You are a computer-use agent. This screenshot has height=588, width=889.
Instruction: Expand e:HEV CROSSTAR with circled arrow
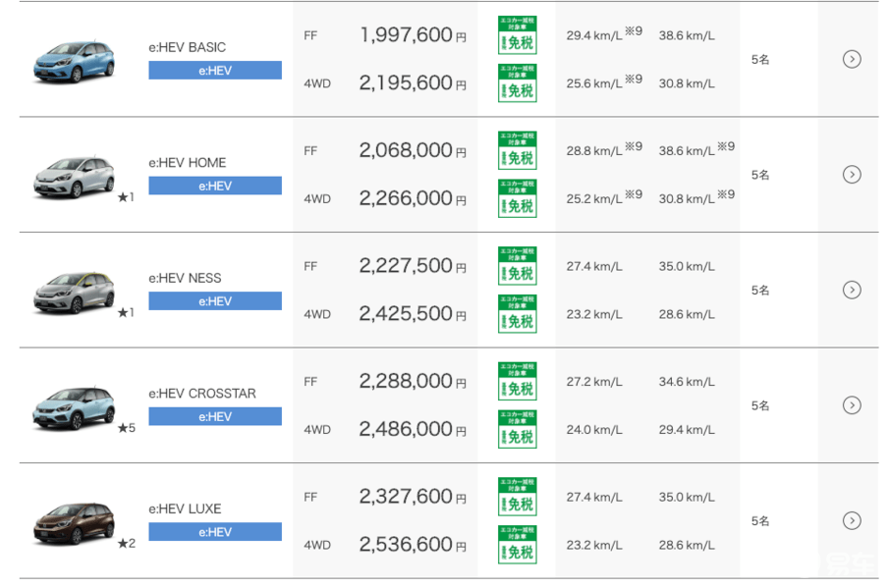click(852, 405)
